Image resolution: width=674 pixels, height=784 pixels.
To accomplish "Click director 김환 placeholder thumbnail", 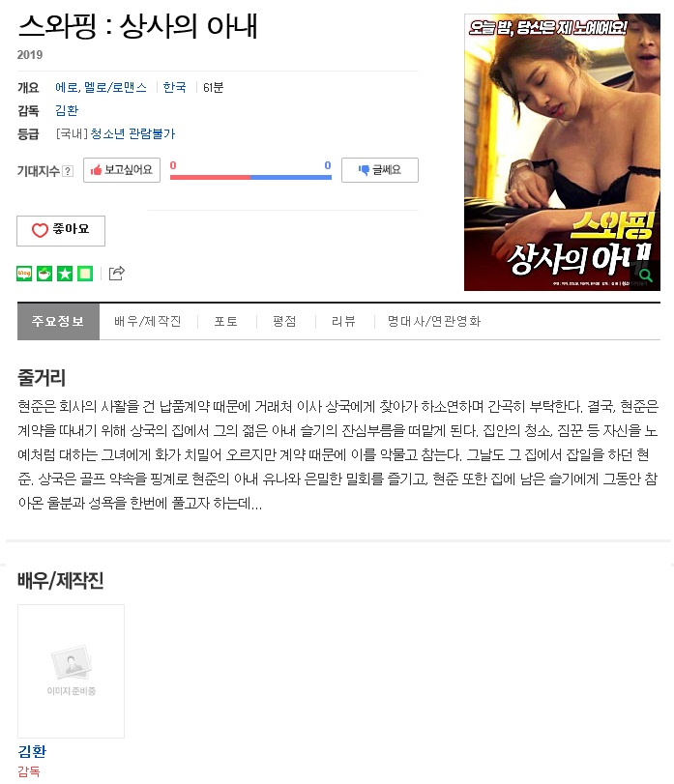I will (x=71, y=671).
